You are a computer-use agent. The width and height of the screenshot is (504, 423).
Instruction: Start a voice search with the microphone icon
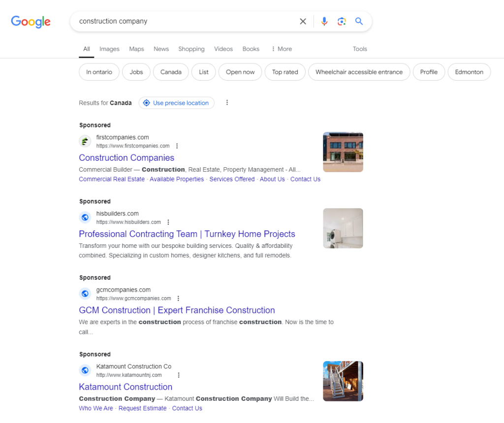(324, 21)
